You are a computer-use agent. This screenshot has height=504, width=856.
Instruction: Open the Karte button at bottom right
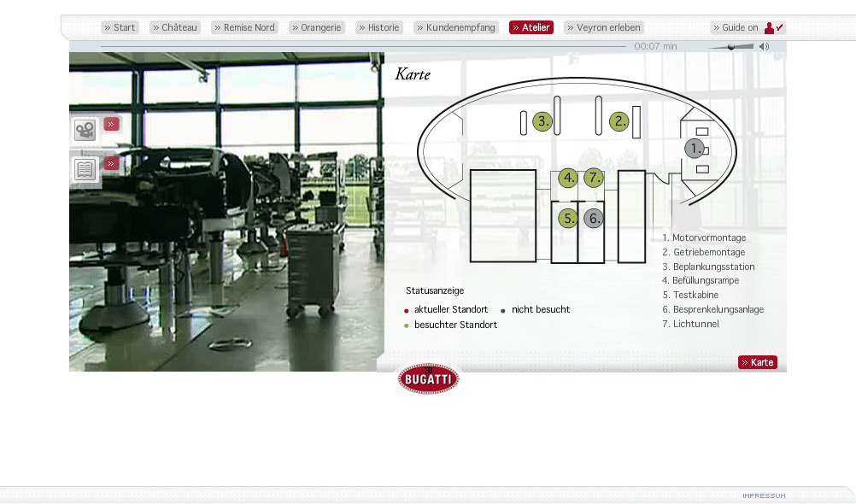(758, 362)
